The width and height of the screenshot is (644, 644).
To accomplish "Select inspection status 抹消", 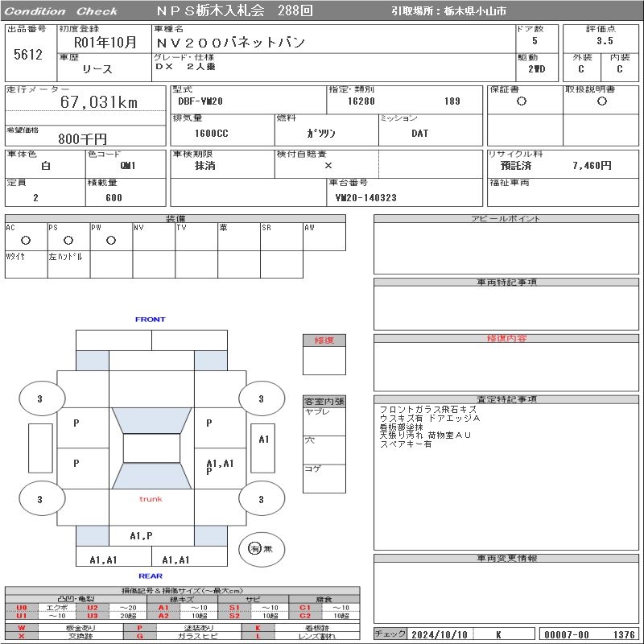I will 204,166.
